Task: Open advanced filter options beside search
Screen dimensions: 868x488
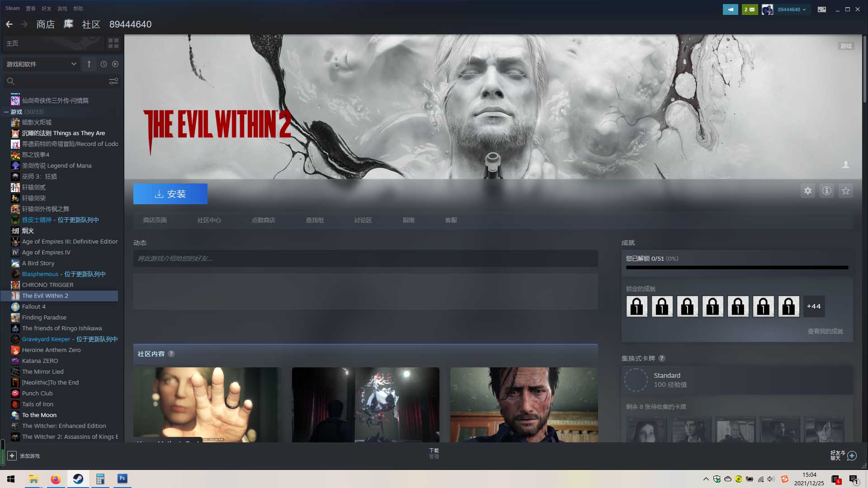Action: (x=113, y=81)
